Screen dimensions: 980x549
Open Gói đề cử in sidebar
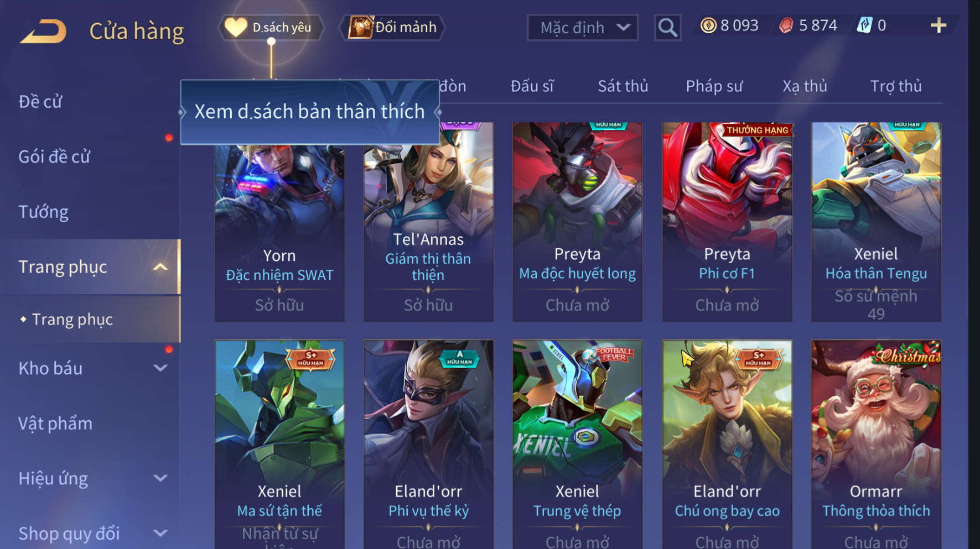pos(54,157)
